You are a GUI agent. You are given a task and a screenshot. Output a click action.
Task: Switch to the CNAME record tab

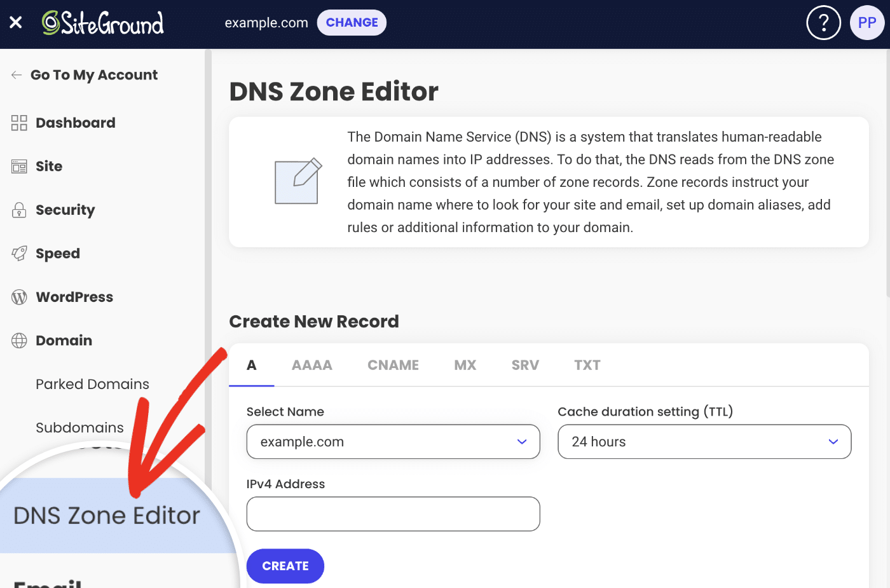(393, 366)
